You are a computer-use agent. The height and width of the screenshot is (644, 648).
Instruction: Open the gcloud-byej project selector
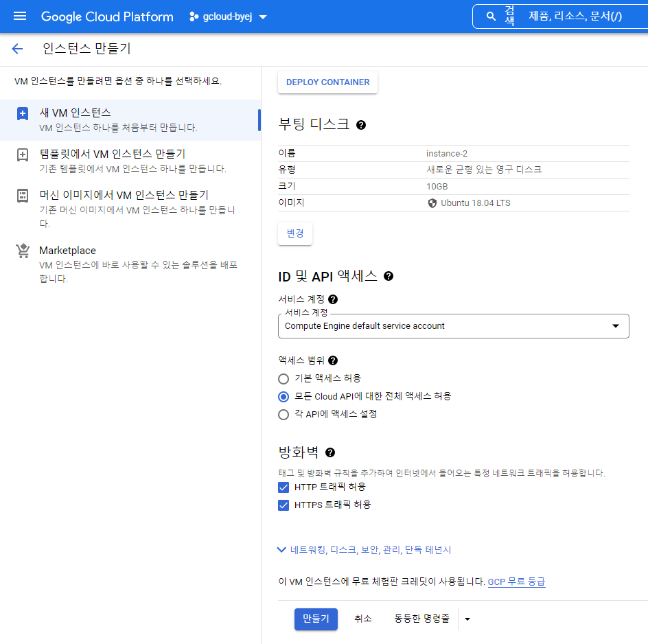coord(228,16)
